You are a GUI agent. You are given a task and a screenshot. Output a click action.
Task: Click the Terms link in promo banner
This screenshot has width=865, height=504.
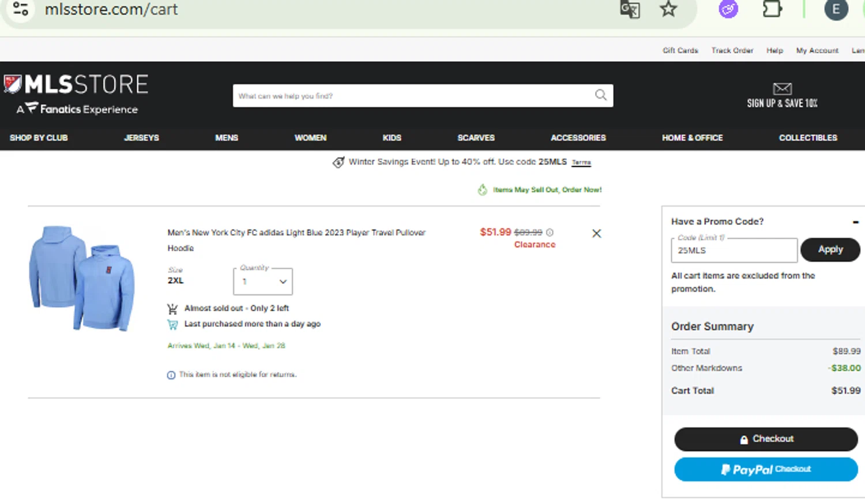click(581, 163)
